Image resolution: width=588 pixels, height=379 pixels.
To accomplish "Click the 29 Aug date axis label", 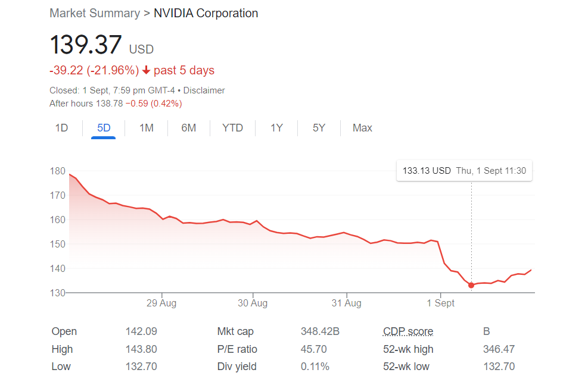I will [x=161, y=303].
